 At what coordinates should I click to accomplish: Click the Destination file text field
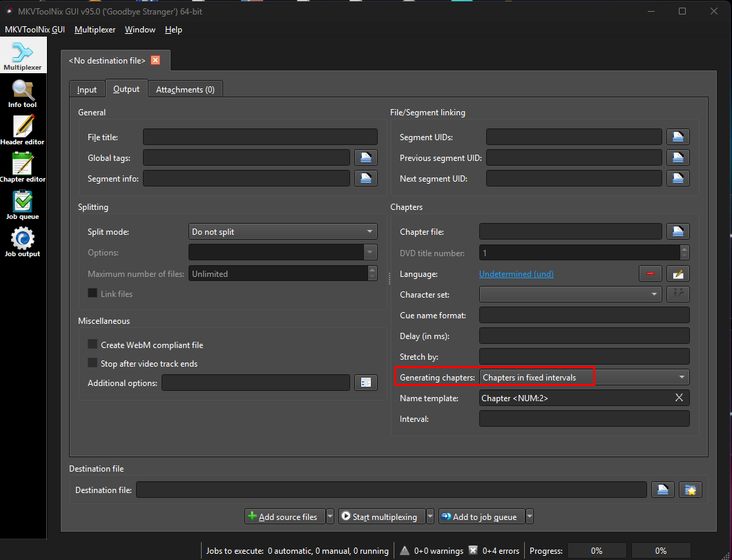[392, 490]
